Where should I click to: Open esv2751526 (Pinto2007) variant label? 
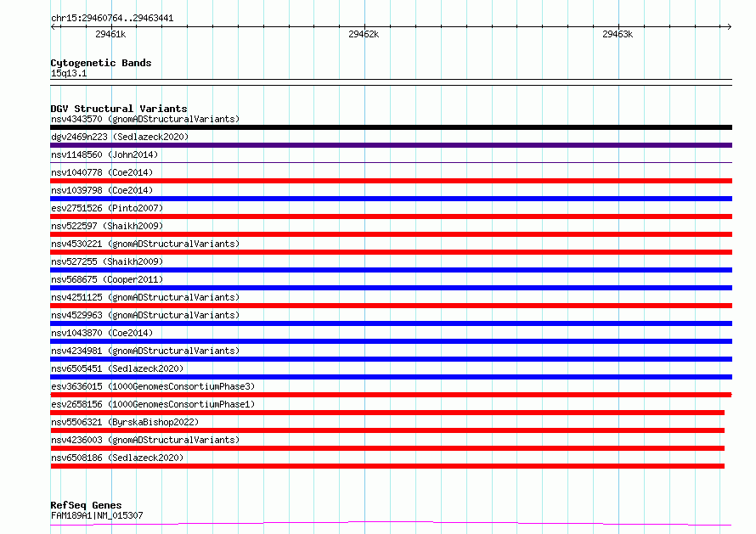coord(107,208)
